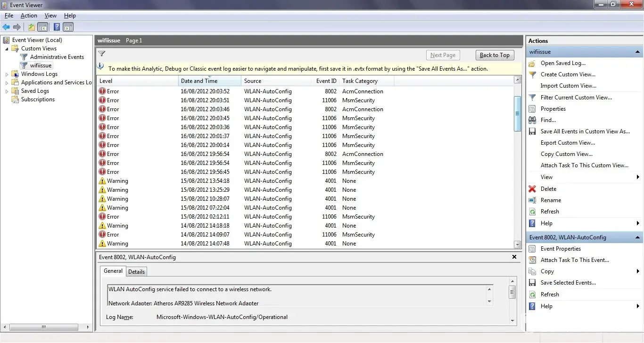Click the red Delete X icon
This screenshot has width=644, height=343.
(x=532, y=189)
